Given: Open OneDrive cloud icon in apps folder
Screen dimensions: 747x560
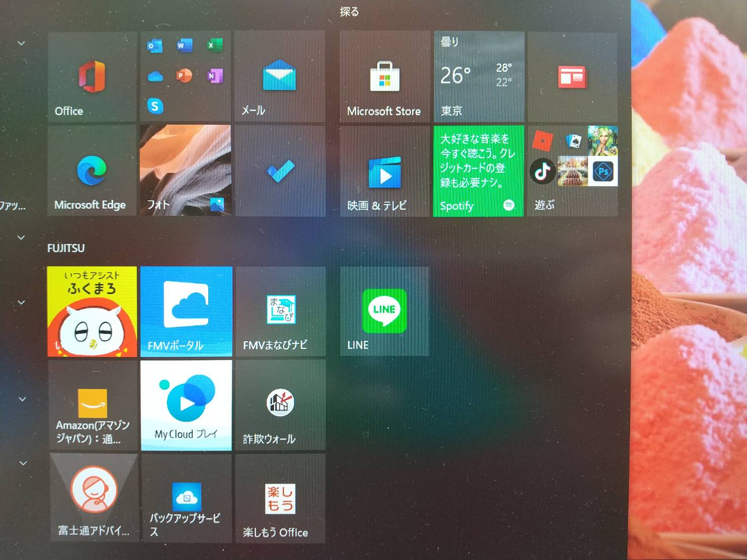Looking at the screenshot, I should (x=155, y=77).
